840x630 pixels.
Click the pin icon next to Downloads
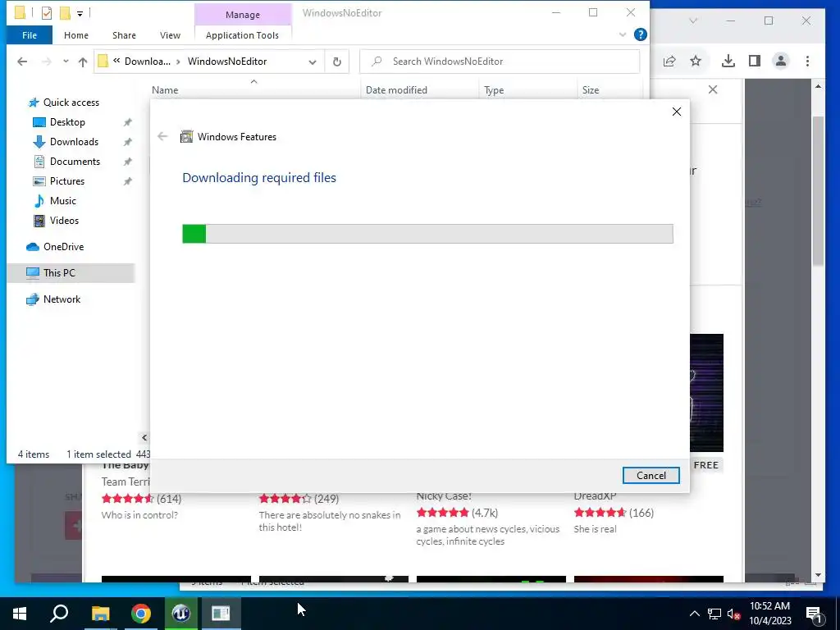(x=127, y=143)
